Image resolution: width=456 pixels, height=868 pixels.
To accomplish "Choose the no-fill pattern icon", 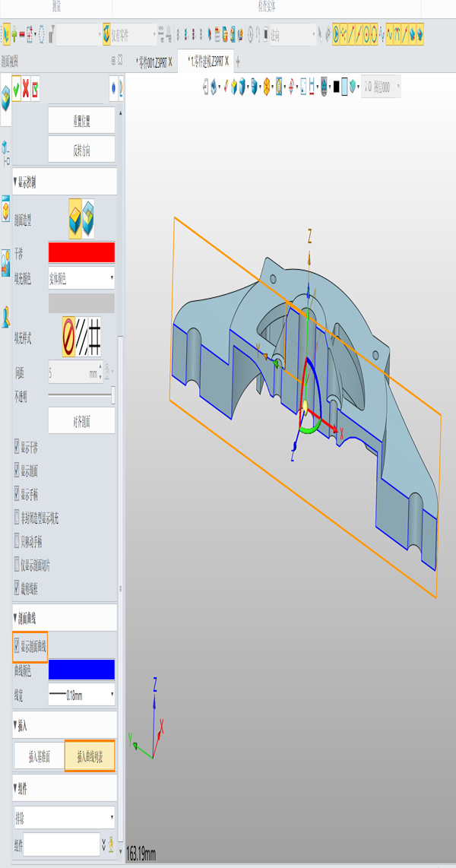I will tap(68, 337).
